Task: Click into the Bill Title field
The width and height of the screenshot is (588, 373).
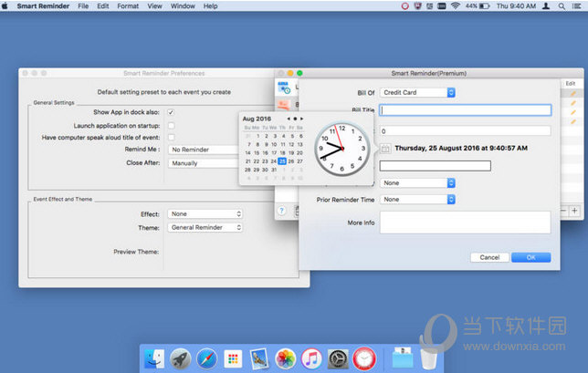Action: pos(466,110)
